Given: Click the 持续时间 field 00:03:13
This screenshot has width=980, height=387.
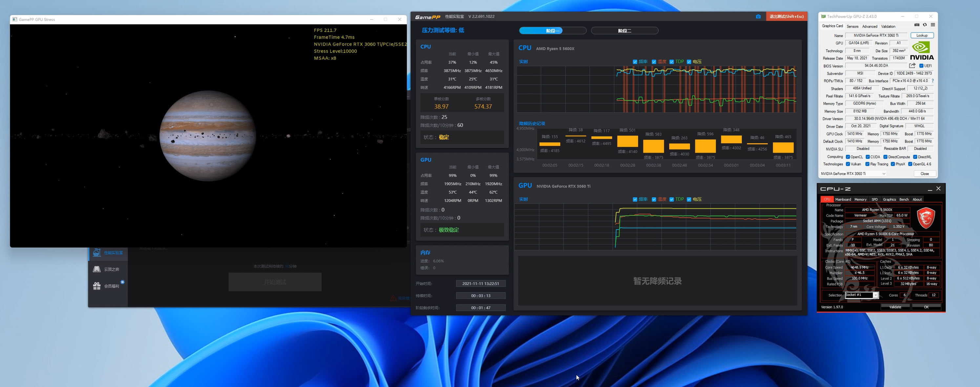Looking at the screenshot, I should click(481, 295).
